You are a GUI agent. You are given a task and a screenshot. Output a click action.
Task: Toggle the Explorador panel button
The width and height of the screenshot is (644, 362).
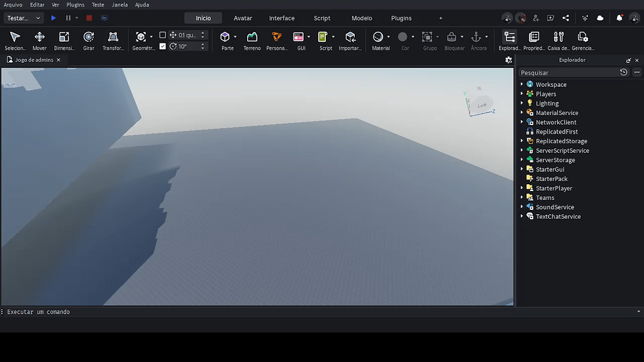pyautogui.click(x=509, y=41)
